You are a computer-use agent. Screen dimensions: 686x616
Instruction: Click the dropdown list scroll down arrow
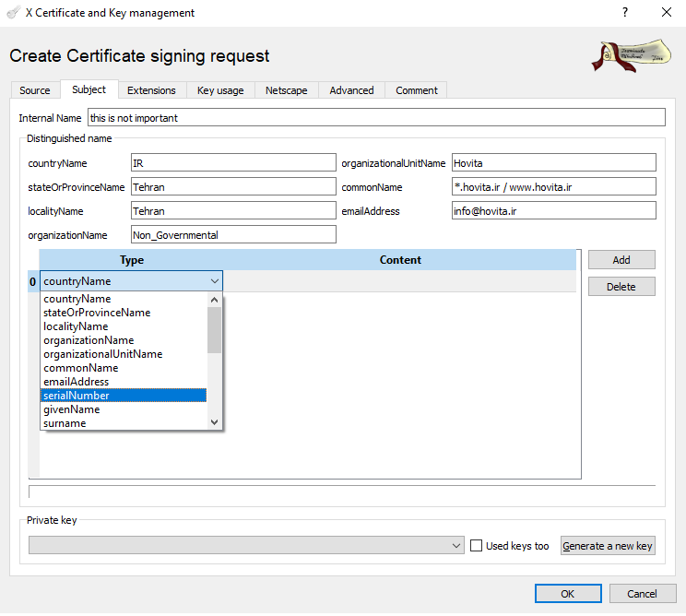(x=214, y=422)
